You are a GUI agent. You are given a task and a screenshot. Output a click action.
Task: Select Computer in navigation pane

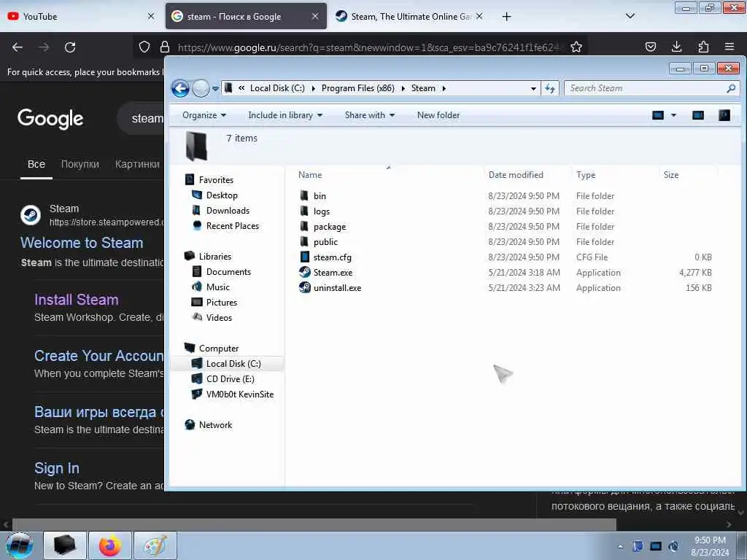pos(219,348)
